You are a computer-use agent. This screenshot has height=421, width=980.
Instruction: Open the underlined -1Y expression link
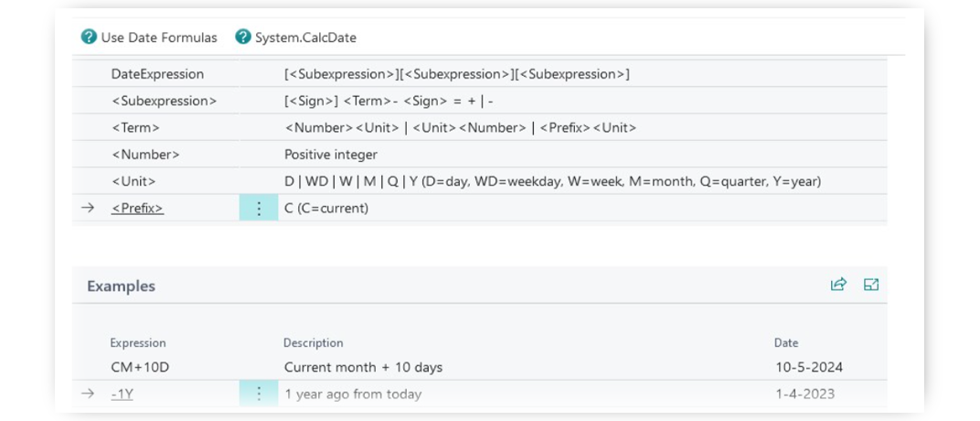122,394
